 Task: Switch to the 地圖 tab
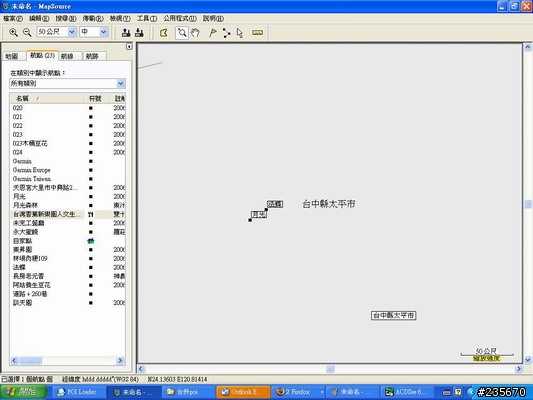coord(14,56)
